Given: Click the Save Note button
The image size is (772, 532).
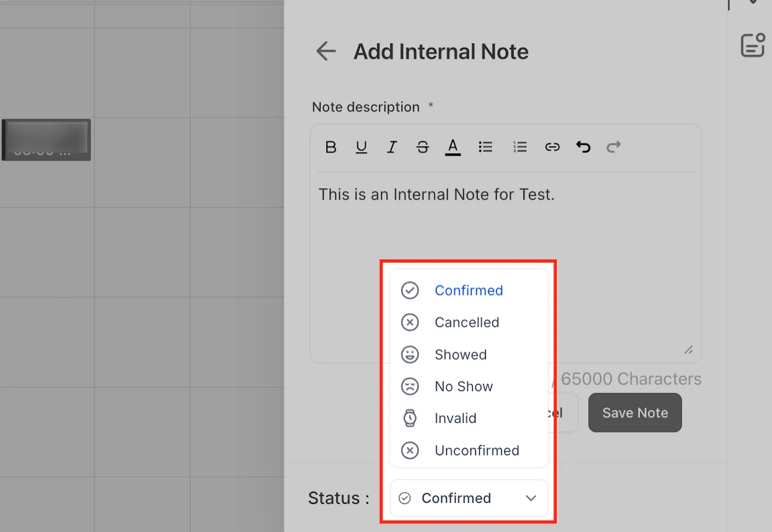Looking at the screenshot, I should pyautogui.click(x=635, y=413).
